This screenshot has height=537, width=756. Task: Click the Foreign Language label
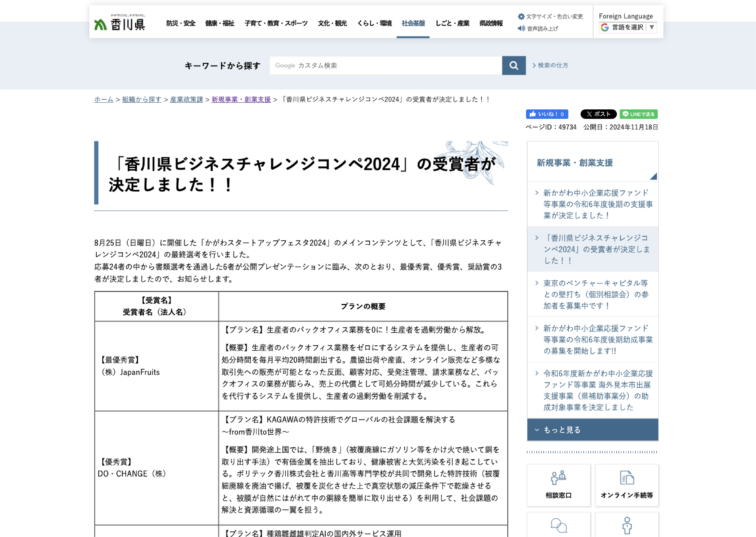tap(626, 16)
